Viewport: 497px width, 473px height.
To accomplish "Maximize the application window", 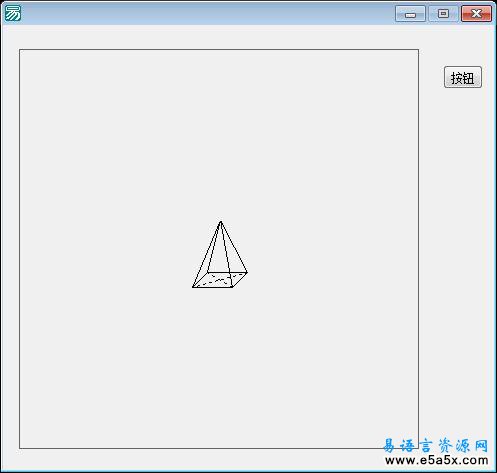I will [443, 14].
